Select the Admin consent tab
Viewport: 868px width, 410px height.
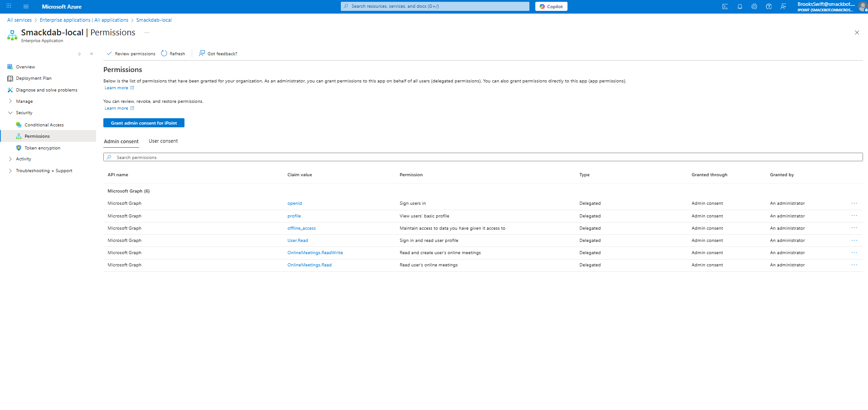121,141
